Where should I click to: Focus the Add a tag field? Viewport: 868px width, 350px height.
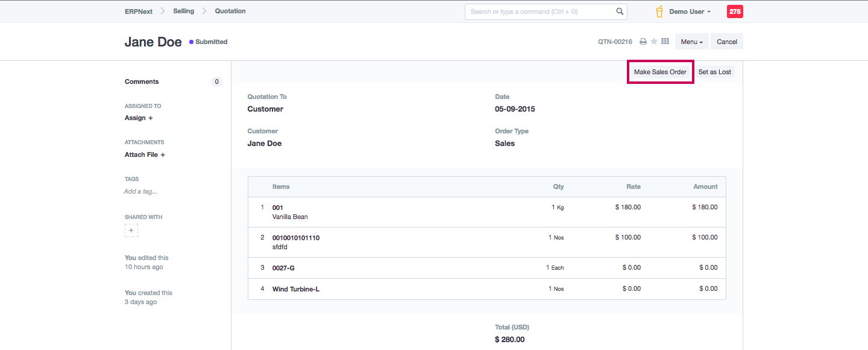pyautogui.click(x=140, y=191)
